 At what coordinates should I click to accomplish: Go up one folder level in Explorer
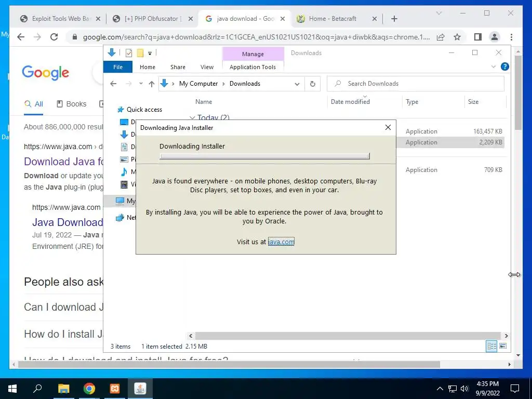tap(151, 84)
